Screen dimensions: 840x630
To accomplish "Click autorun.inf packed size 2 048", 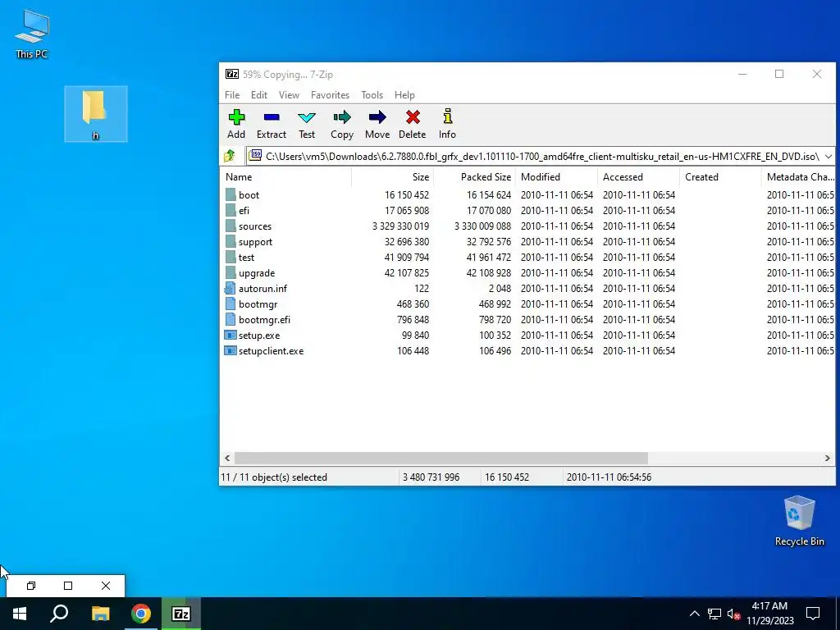I will click(500, 288).
